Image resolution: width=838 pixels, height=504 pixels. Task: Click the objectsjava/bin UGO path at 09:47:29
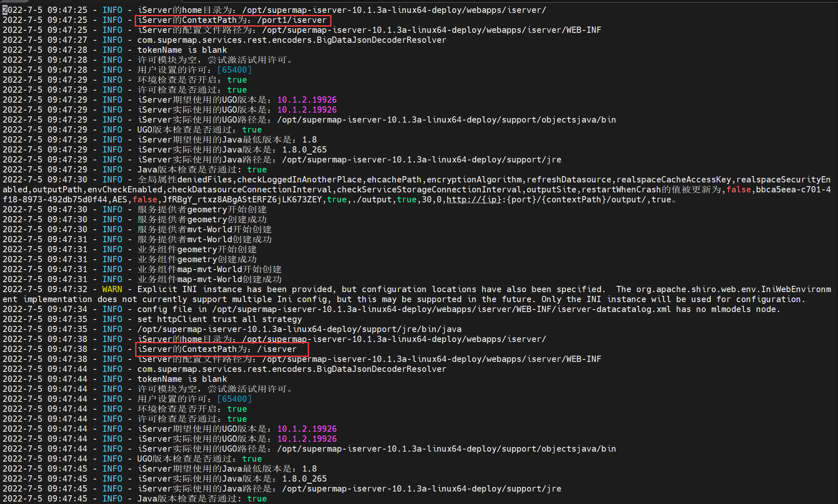(x=447, y=120)
